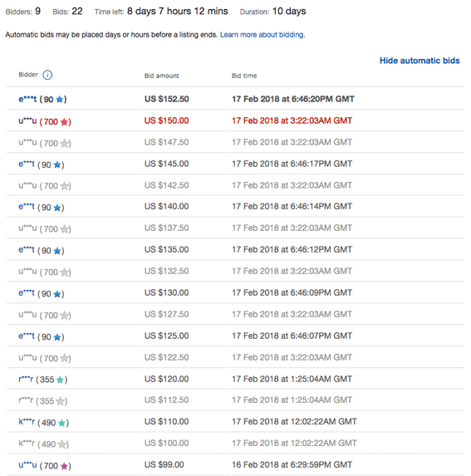Click the Duration value 10 days
Viewport: 471px width, 476px height.
pos(289,12)
